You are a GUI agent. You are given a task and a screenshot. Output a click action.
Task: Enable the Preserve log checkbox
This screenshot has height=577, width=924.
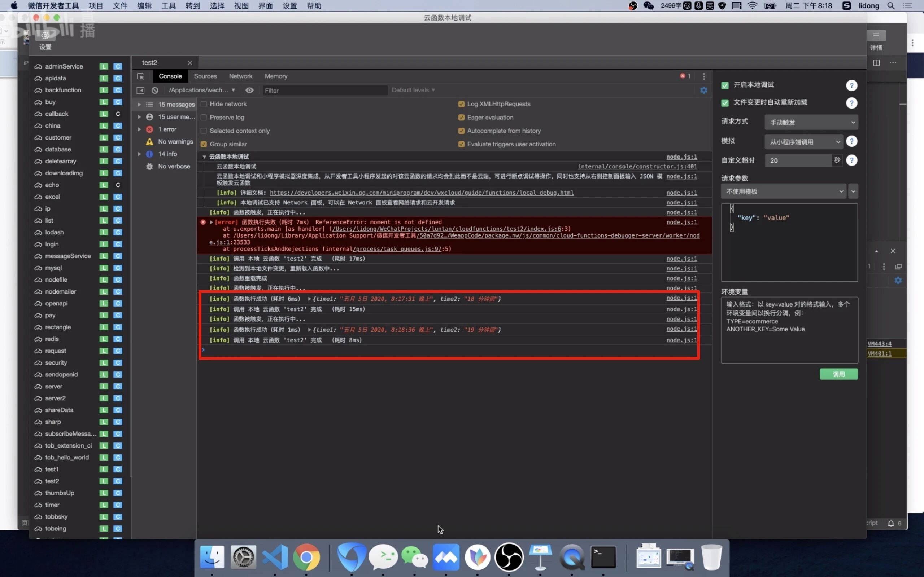pyautogui.click(x=204, y=118)
